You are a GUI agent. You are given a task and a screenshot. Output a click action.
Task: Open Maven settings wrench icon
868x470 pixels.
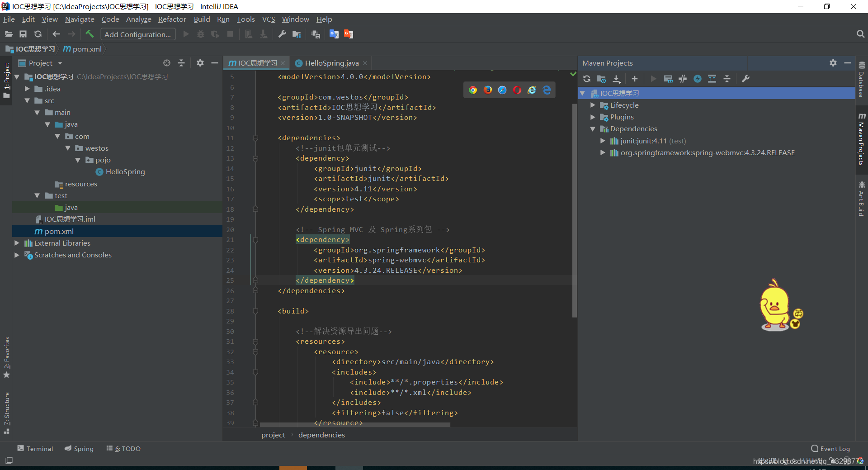746,79
